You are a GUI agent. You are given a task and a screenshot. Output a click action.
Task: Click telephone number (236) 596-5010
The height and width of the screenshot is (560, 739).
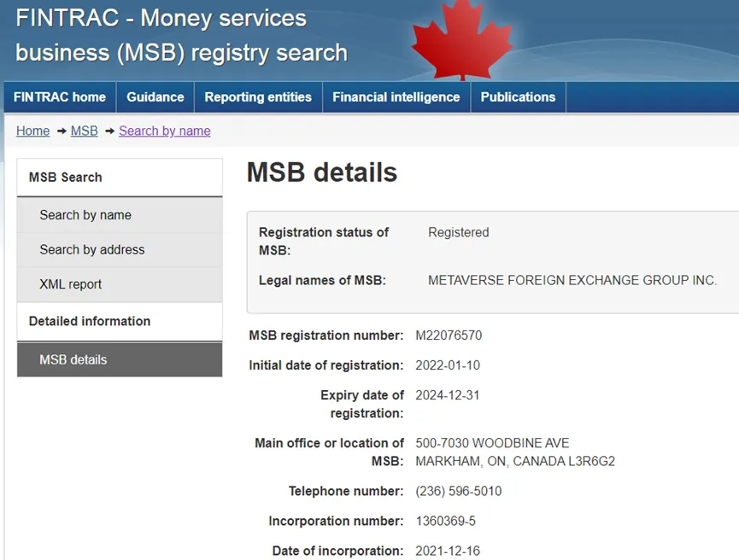(459, 491)
